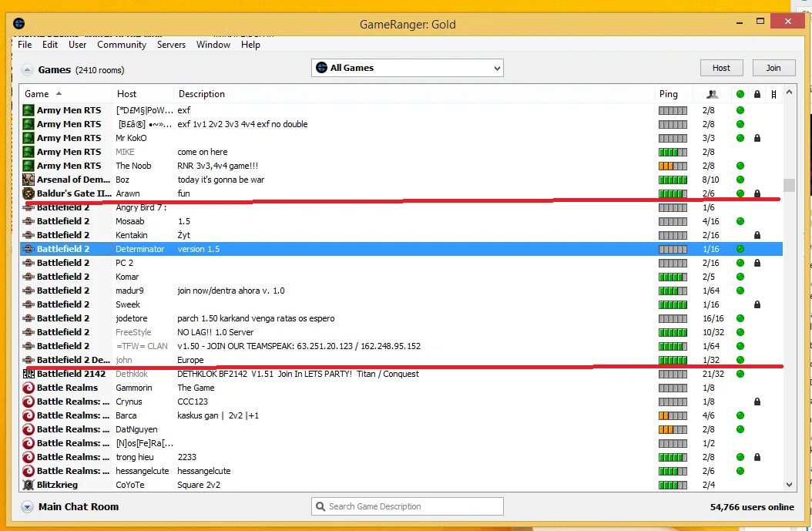
Task: Click the ladder column header icon
Action: [773, 94]
